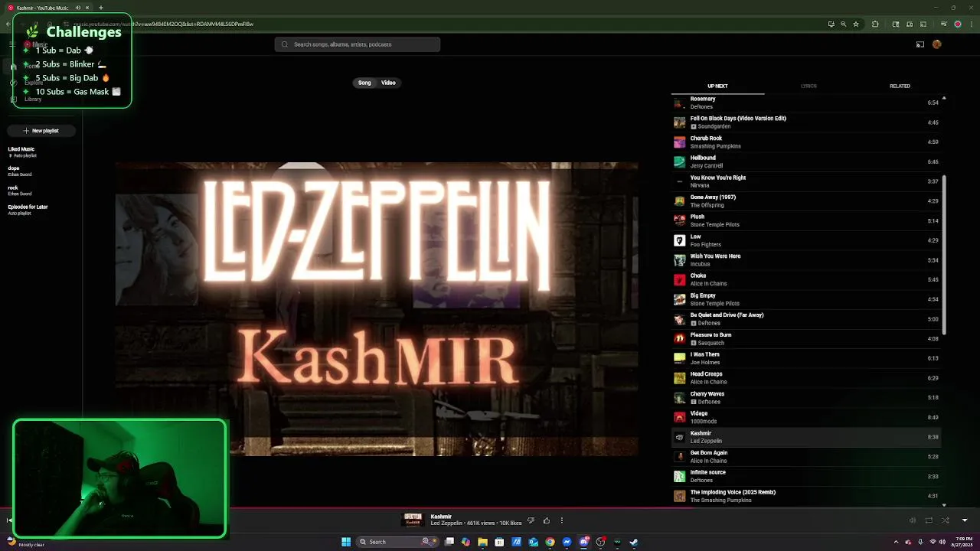Open File Explorer from taskbar

tap(482, 542)
